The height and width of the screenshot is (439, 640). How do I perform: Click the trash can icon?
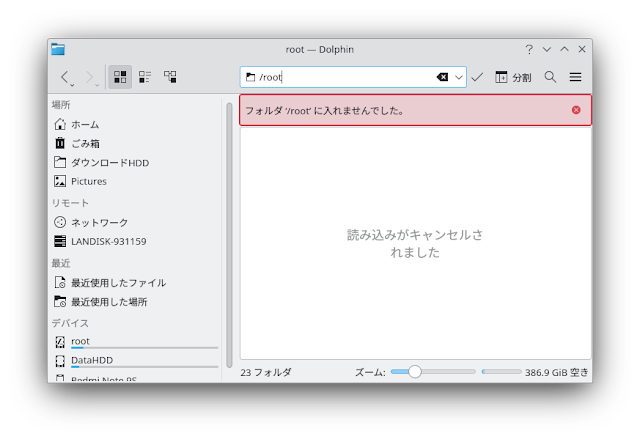pyautogui.click(x=60, y=143)
